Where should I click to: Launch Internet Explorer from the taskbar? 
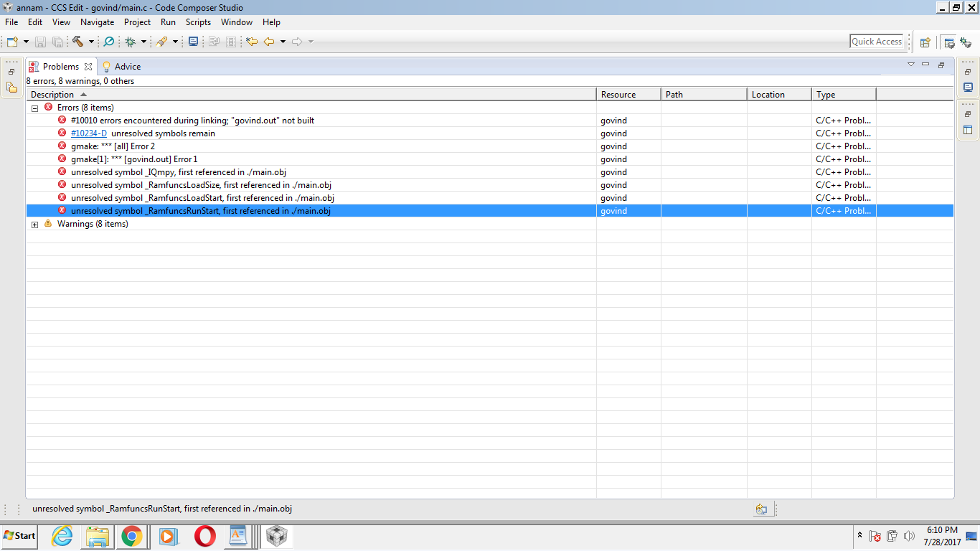[x=62, y=536]
